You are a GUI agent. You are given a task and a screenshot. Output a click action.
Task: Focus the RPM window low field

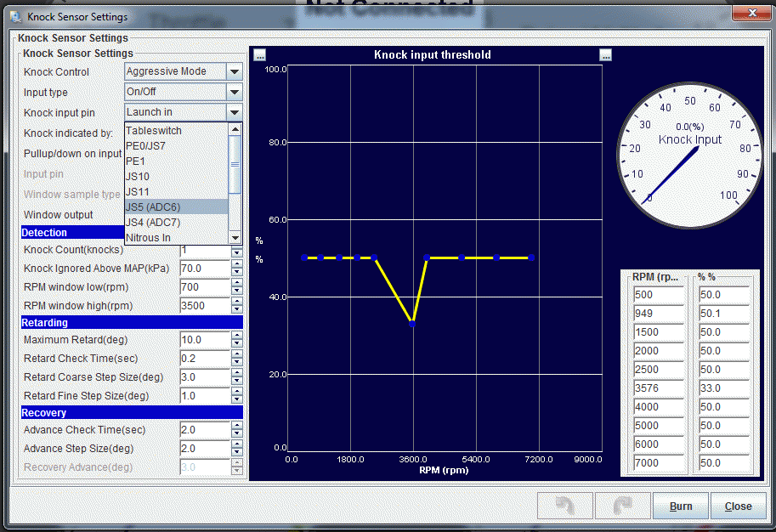click(206, 287)
